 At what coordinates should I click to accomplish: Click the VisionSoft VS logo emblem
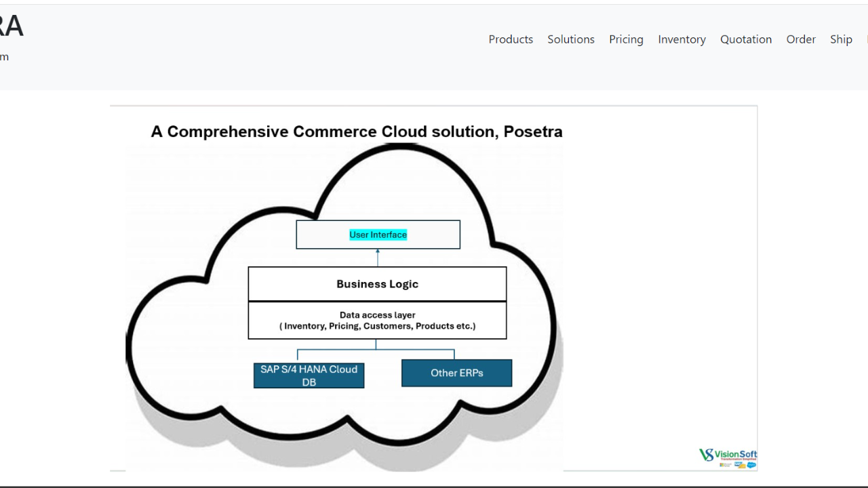pos(706,455)
